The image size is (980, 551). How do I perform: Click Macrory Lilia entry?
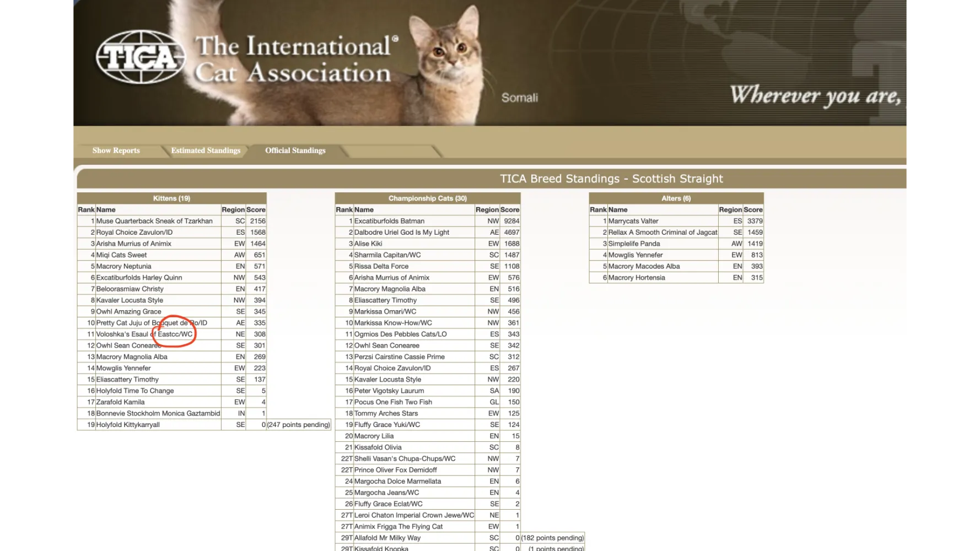click(374, 436)
